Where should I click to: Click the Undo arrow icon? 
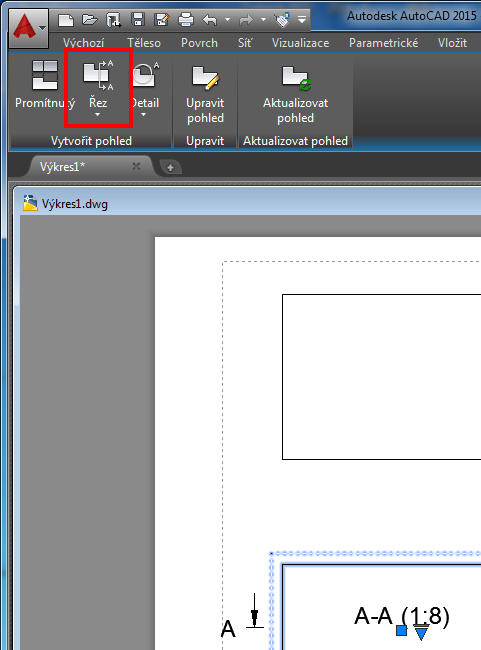point(210,19)
